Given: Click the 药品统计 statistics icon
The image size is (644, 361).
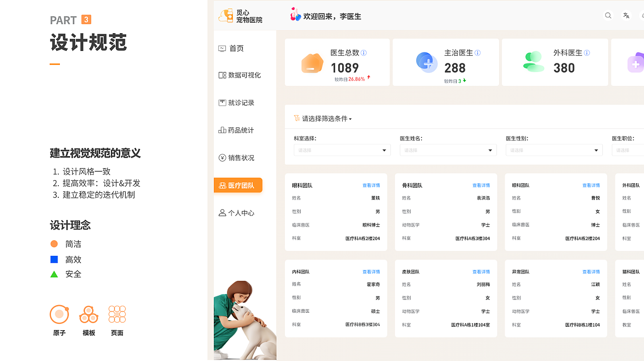Looking at the screenshot, I should pyautogui.click(x=222, y=130).
